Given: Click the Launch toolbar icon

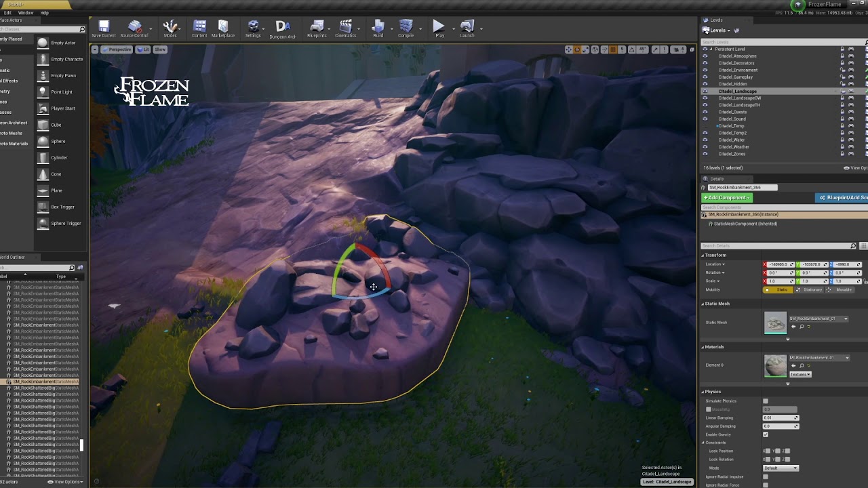Looking at the screenshot, I should tap(467, 28).
